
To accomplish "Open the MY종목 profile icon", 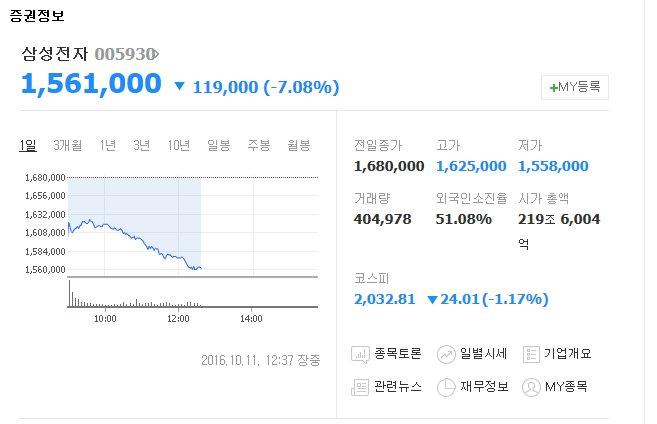I will pos(531,387).
